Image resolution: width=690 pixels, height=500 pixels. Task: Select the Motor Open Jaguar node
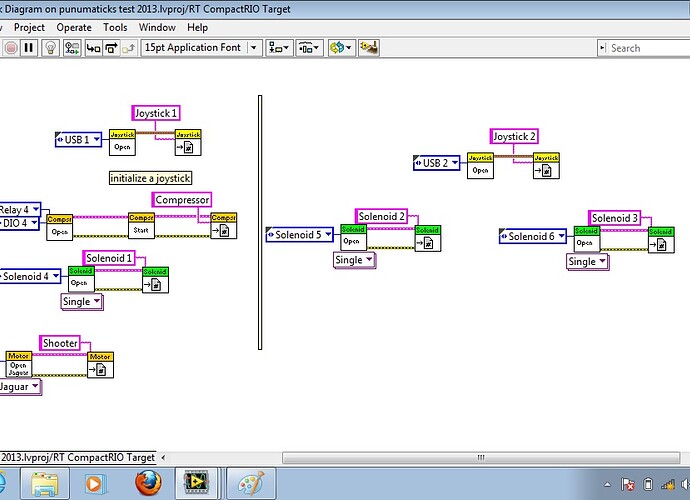[x=18, y=364]
